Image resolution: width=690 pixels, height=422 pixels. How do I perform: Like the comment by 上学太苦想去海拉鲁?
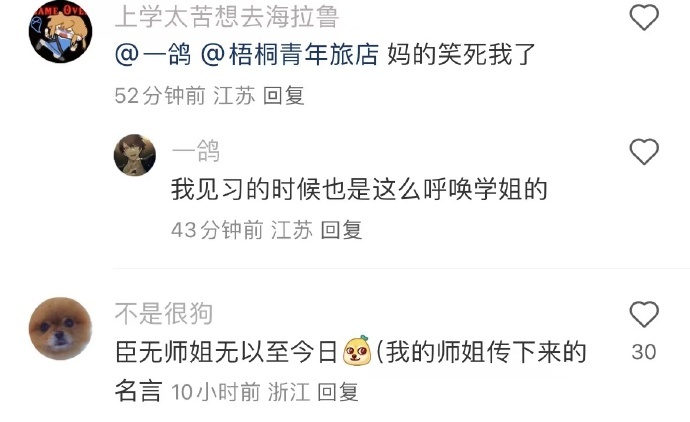[x=644, y=17]
